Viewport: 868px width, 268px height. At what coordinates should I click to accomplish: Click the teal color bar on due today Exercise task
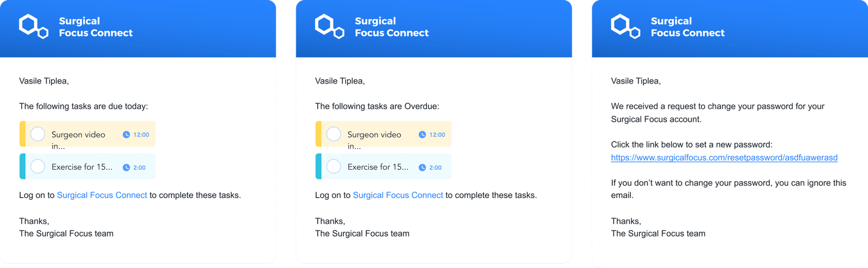[22, 166]
